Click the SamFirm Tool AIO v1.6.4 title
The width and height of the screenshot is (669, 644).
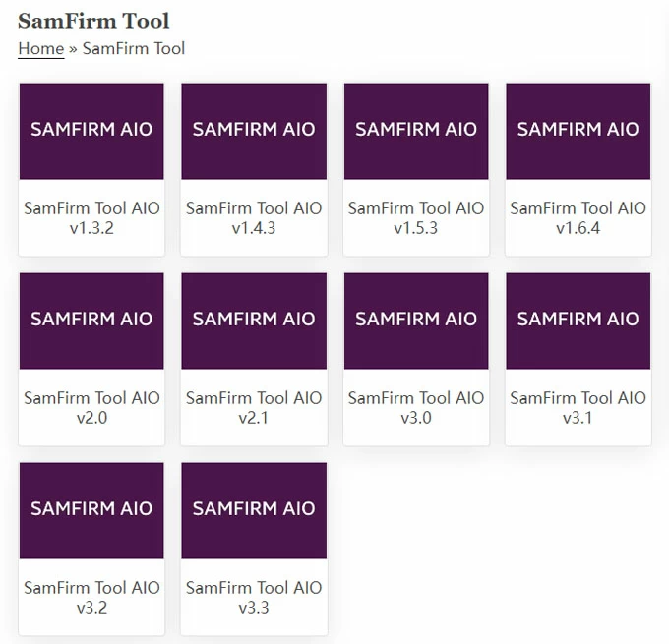[x=578, y=218]
